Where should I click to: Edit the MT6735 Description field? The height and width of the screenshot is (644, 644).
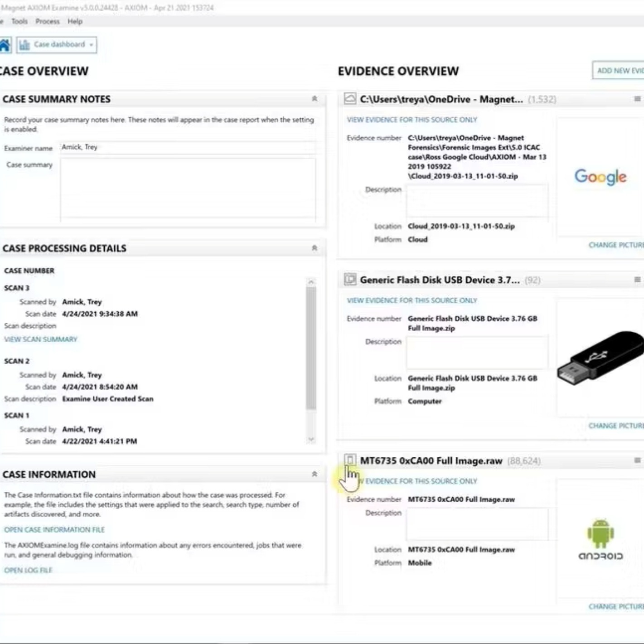coord(477,524)
